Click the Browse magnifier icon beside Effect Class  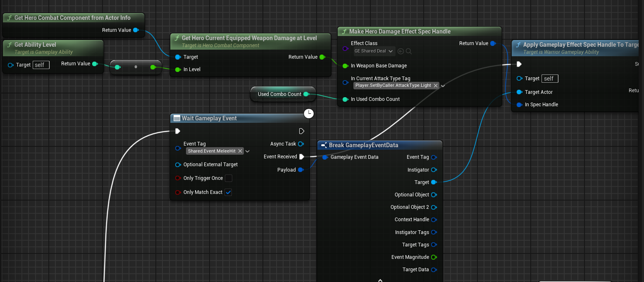(408, 51)
